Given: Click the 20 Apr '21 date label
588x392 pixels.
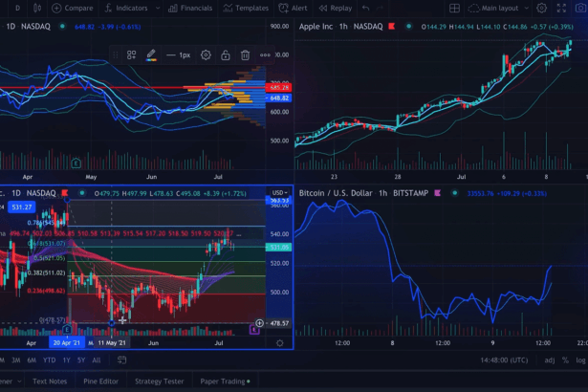Looking at the screenshot, I should (66, 343).
